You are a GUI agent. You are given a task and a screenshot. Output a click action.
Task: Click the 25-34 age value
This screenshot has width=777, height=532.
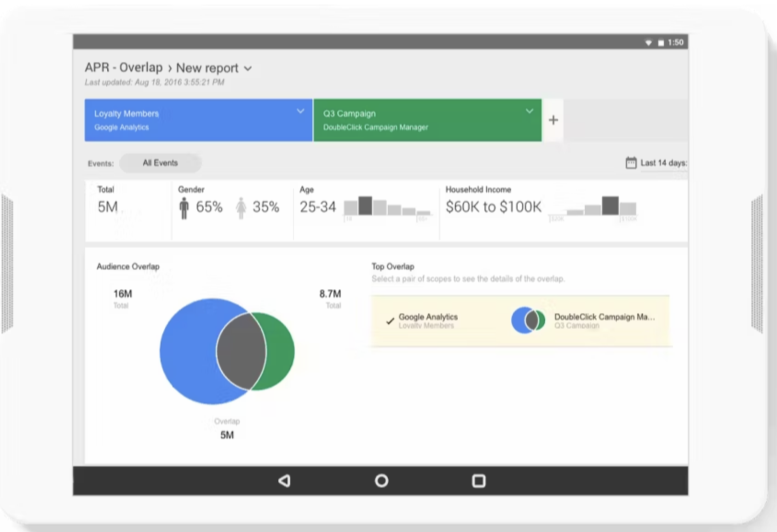318,207
